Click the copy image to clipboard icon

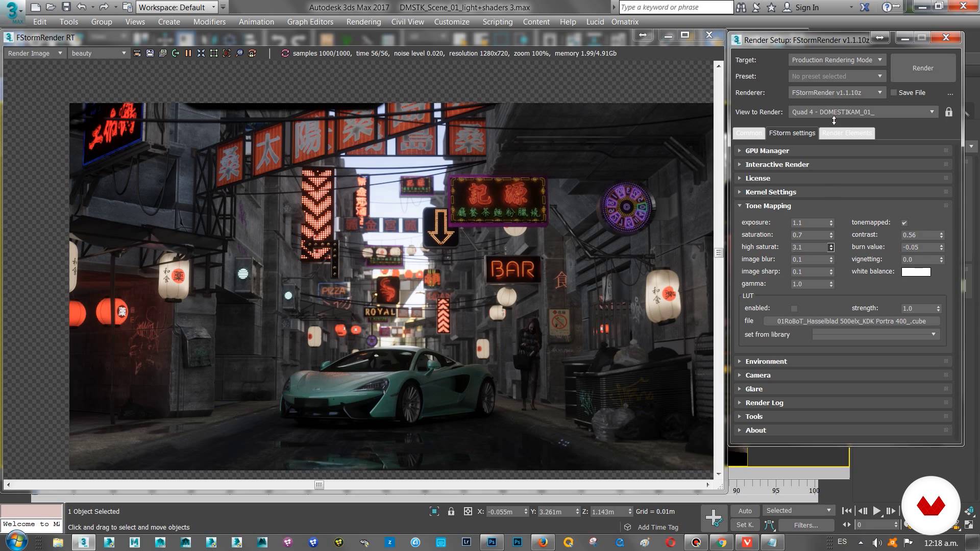tap(163, 53)
